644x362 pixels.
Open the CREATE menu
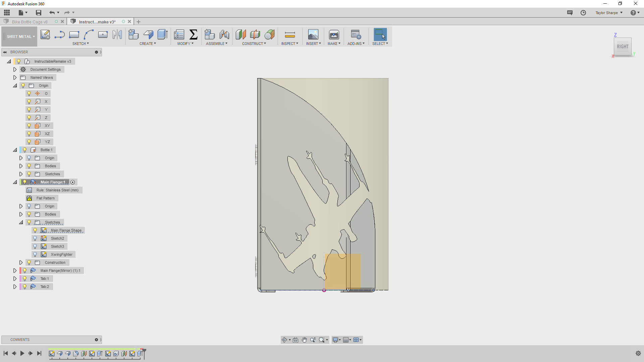click(148, 44)
